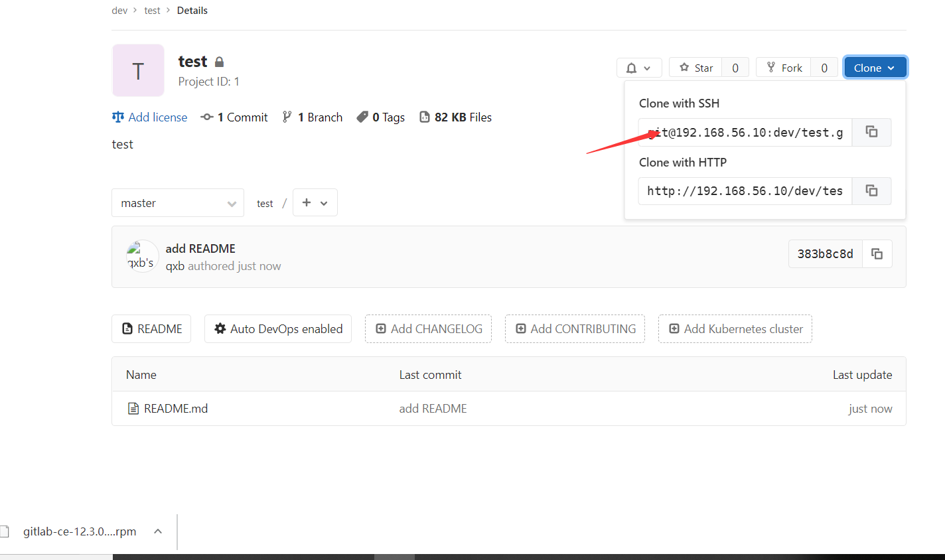Image resolution: width=945 pixels, height=560 pixels.
Task: Open the Details breadcrumb link
Action: pyautogui.click(x=192, y=11)
